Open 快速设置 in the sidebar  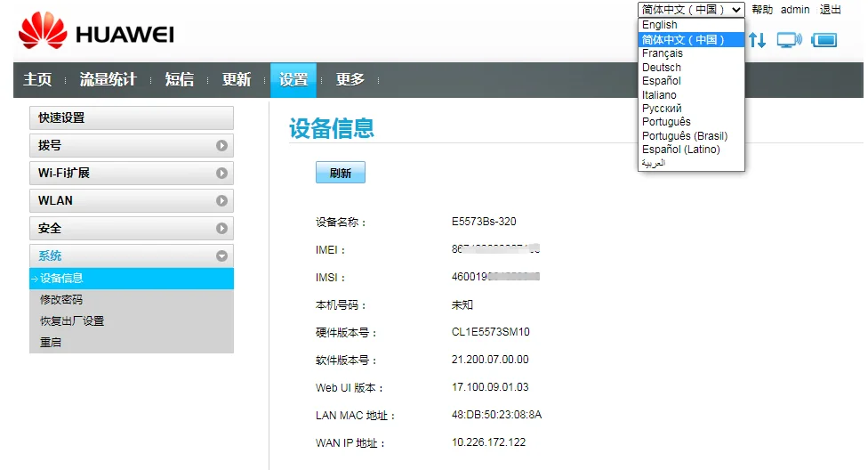pos(132,118)
